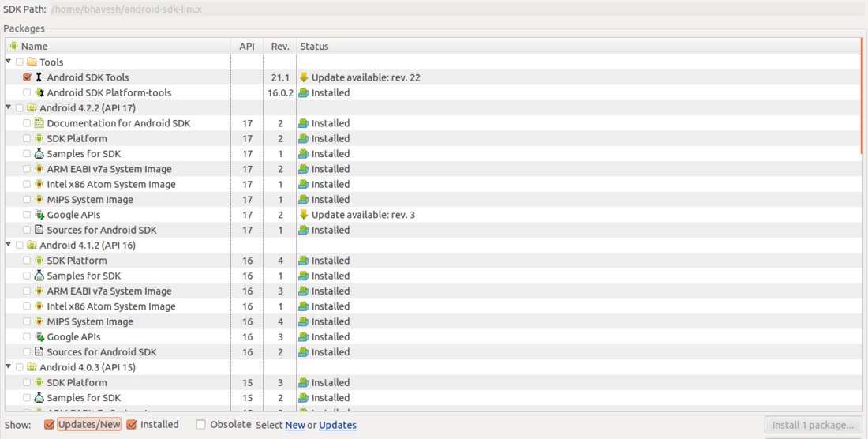Image resolution: width=868 pixels, height=439 pixels.
Task: Click the Android 4.0.3 (API 15) folder icon
Action: coord(32,367)
